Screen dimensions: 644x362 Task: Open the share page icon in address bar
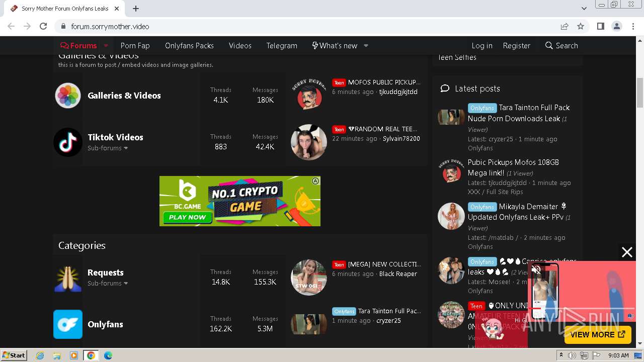click(x=565, y=26)
